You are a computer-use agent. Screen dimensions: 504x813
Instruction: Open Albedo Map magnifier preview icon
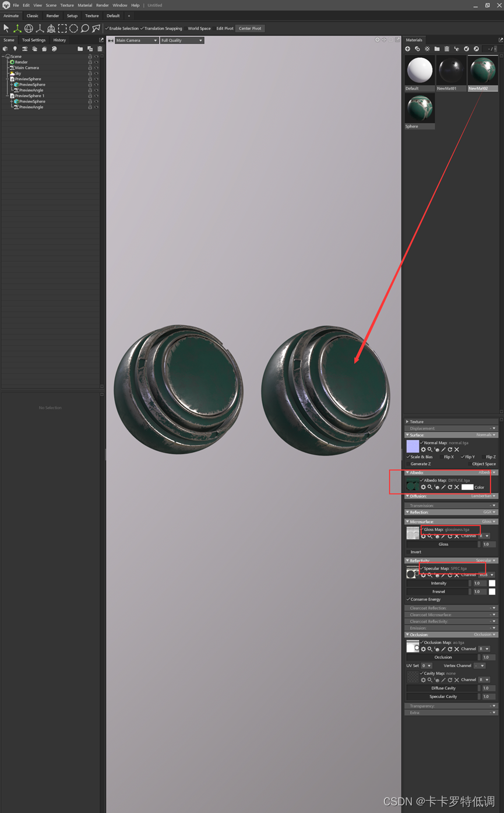pyautogui.click(x=430, y=487)
